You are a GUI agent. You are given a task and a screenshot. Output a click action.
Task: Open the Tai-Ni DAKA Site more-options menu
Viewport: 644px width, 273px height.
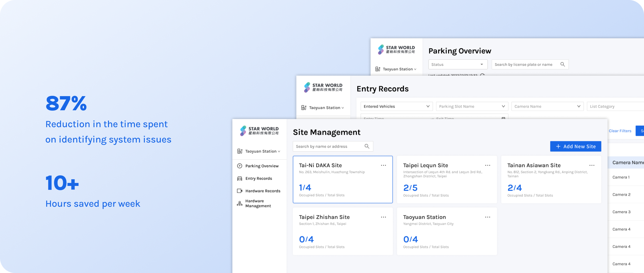(x=383, y=165)
